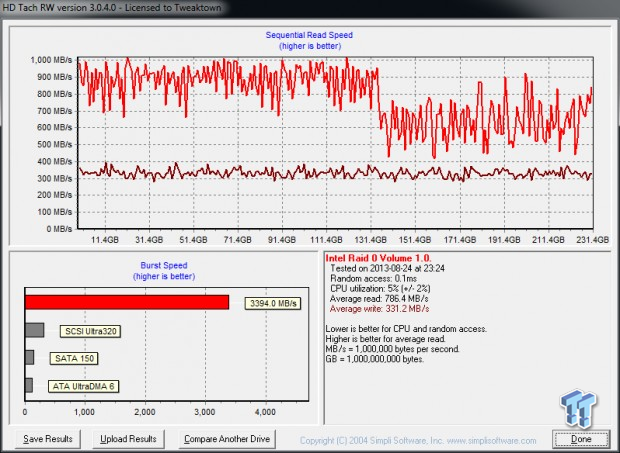620x453 pixels.
Task: Select the Random access: 0.1ms line
Action: point(374,279)
